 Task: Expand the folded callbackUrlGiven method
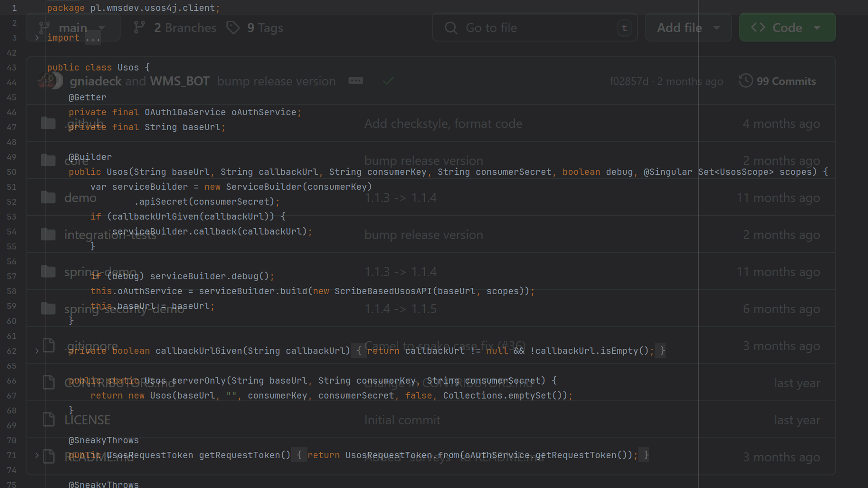(x=37, y=351)
